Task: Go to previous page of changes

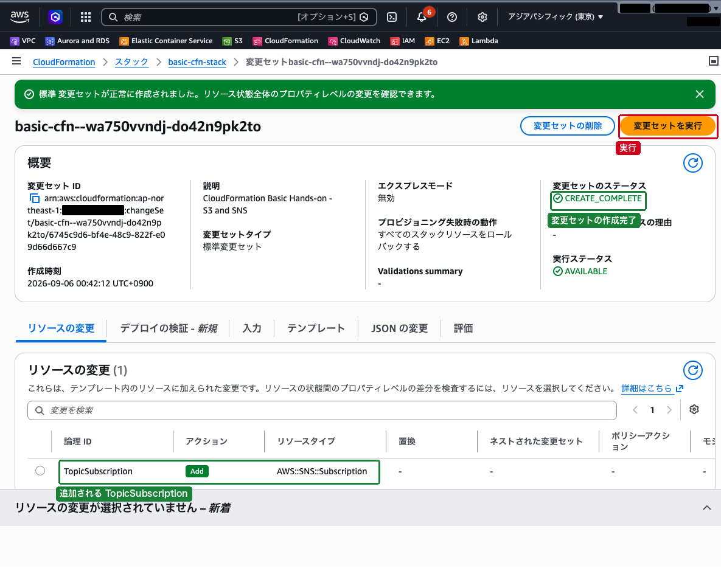Action: tap(635, 410)
